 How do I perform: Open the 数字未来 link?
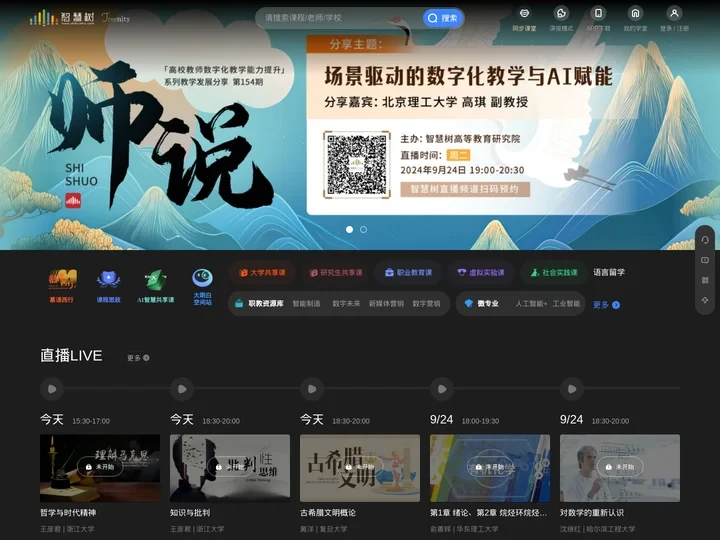click(x=346, y=304)
